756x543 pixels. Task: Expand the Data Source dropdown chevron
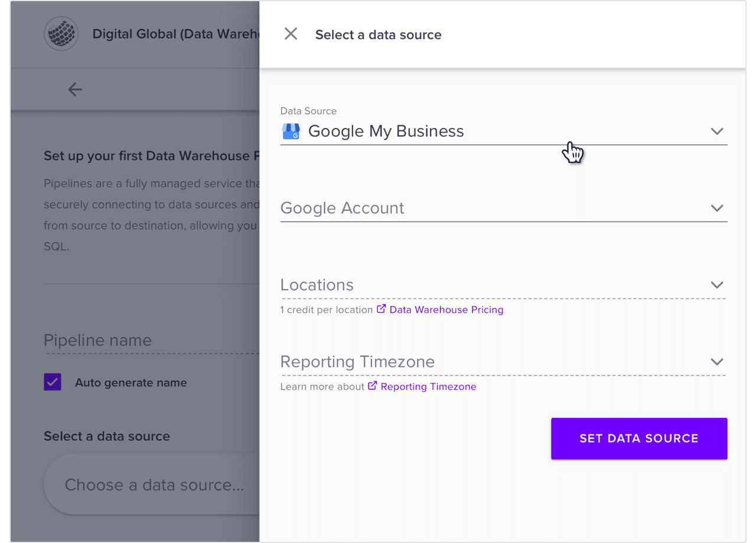[x=716, y=132]
